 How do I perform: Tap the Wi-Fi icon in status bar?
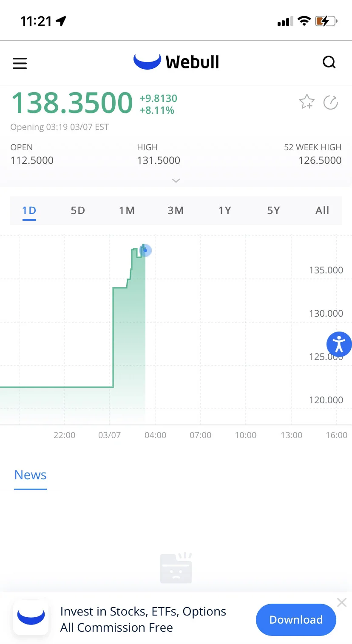(x=304, y=21)
